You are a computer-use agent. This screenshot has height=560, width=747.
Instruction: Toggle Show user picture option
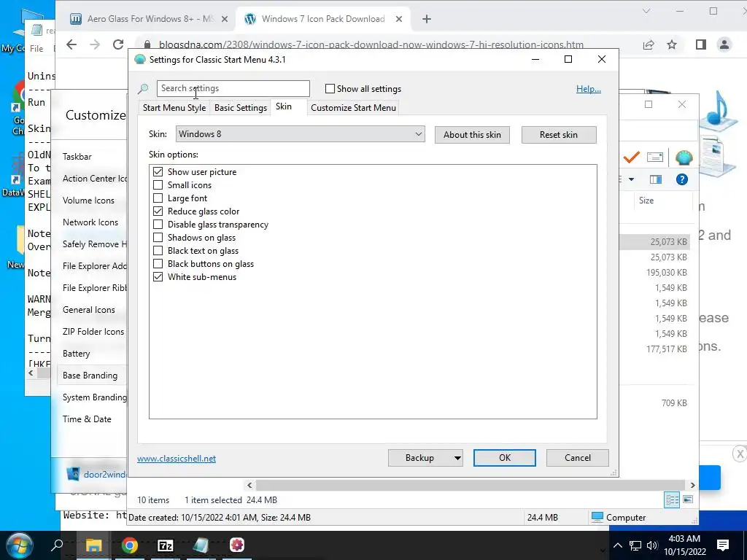coord(158,172)
